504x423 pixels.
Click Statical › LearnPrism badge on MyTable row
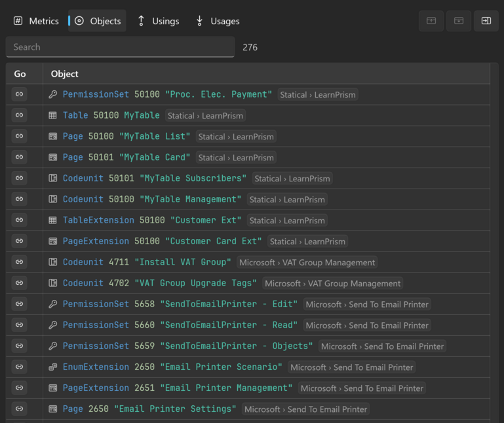(x=205, y=116)
